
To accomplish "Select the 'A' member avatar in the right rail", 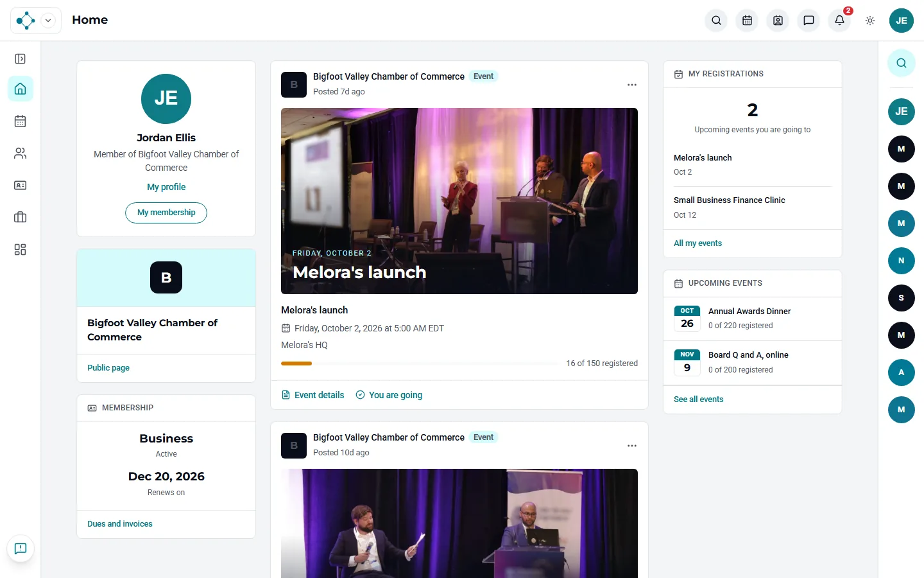I will tap(902, 372).
